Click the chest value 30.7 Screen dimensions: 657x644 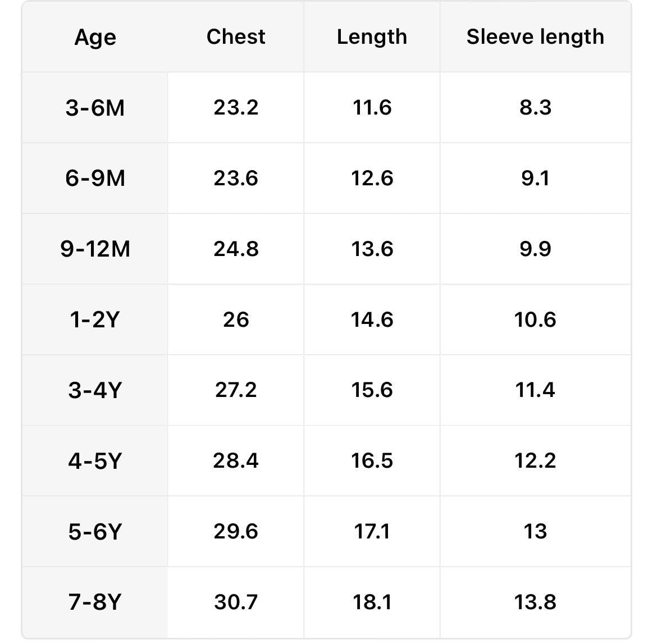click(x=236, y=602)
